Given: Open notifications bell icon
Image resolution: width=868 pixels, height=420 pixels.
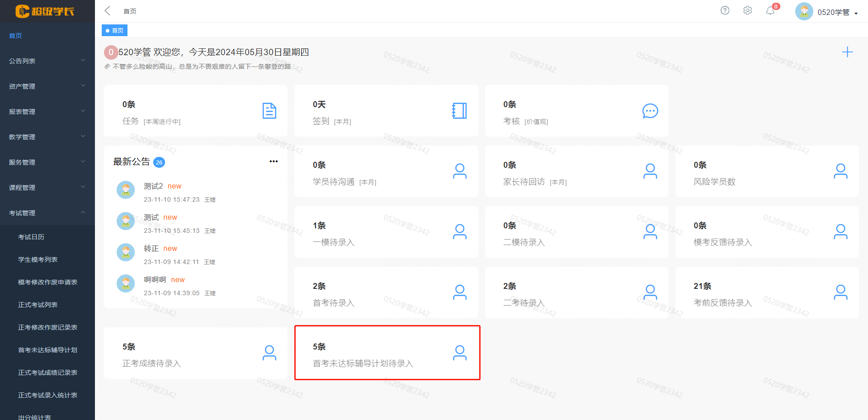Looking at the screenshot, I should tap(770, 10).
